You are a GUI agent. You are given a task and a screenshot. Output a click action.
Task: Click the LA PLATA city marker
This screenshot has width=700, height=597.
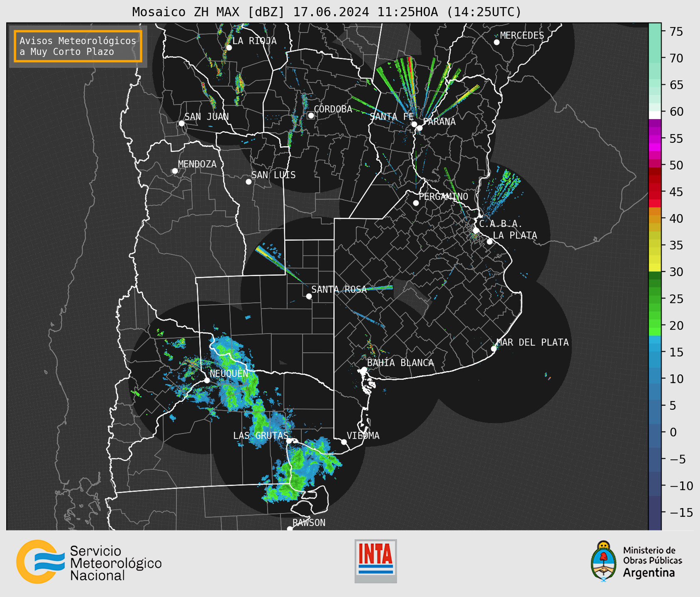[x=490, y=242]
